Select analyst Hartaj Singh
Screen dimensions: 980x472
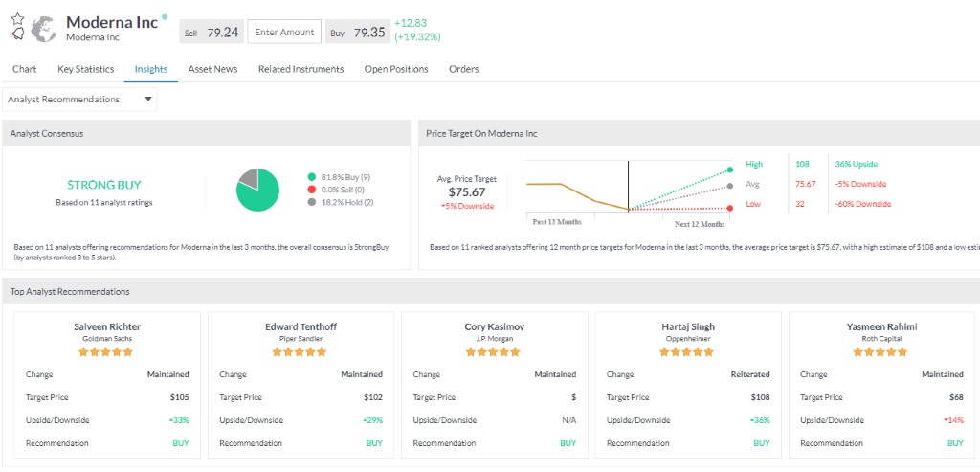click(x=688, y=326)
